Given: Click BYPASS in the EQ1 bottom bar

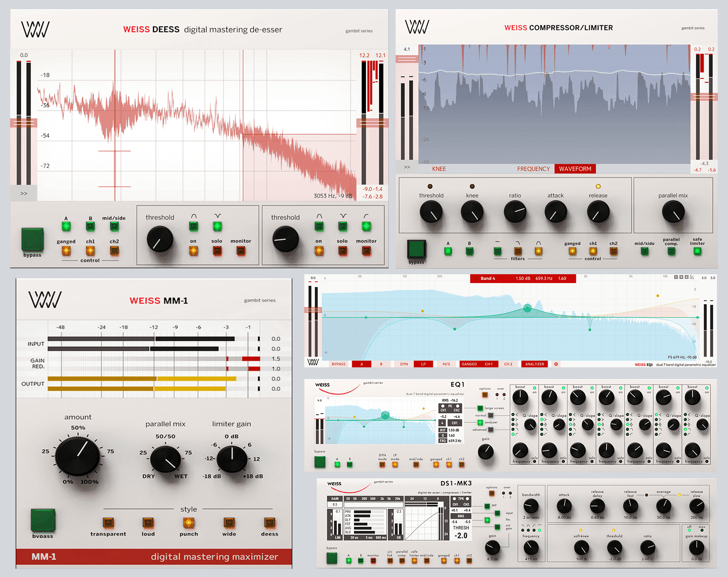Looking at the screenshot, I should tap(338, 364).
